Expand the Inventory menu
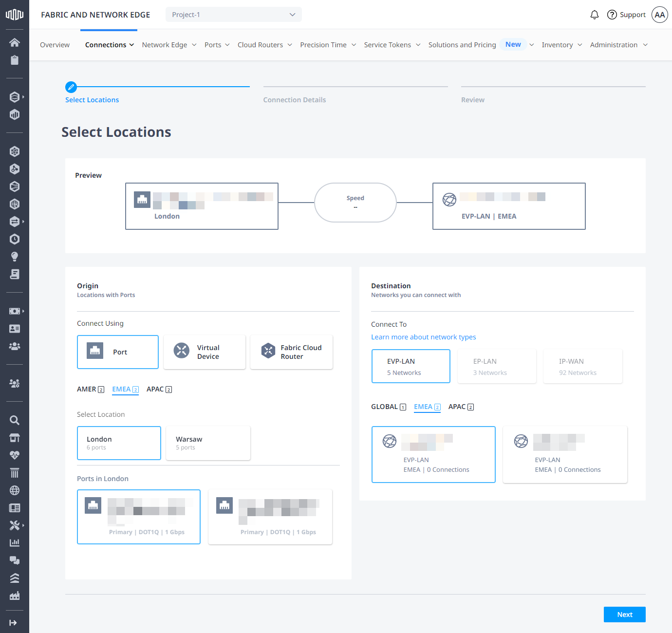Image resolution: width=672 pixels, height=633 pixels. click(x=562, y=45)
